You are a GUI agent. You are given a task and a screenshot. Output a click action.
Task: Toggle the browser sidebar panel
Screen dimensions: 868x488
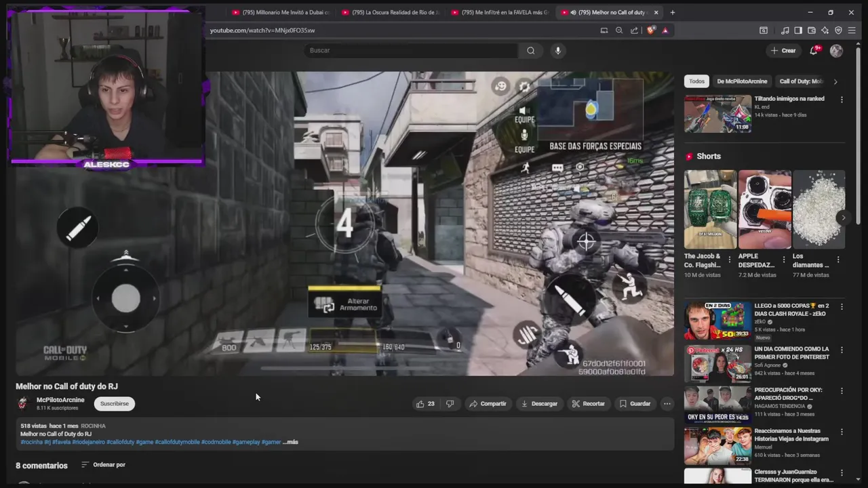(798, 30)
